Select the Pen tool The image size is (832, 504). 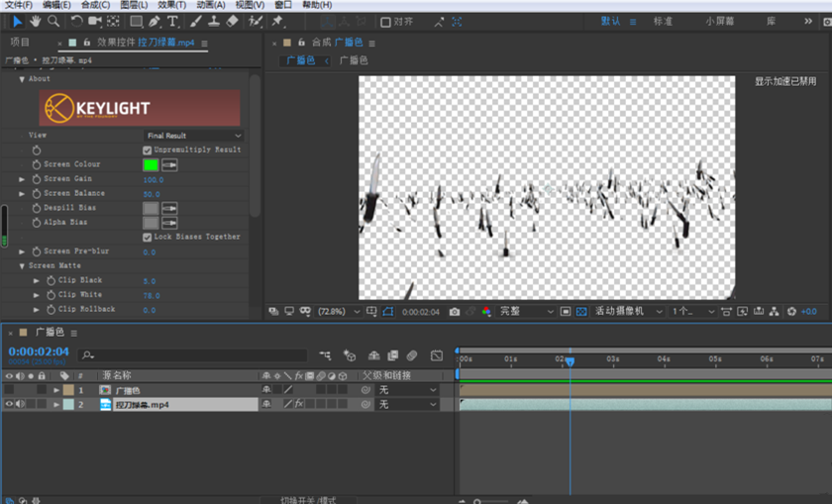pos(155,21)
